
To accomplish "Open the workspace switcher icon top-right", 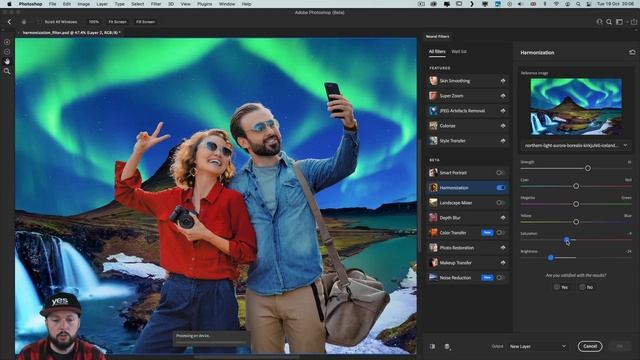I will (x=620, y=22).
